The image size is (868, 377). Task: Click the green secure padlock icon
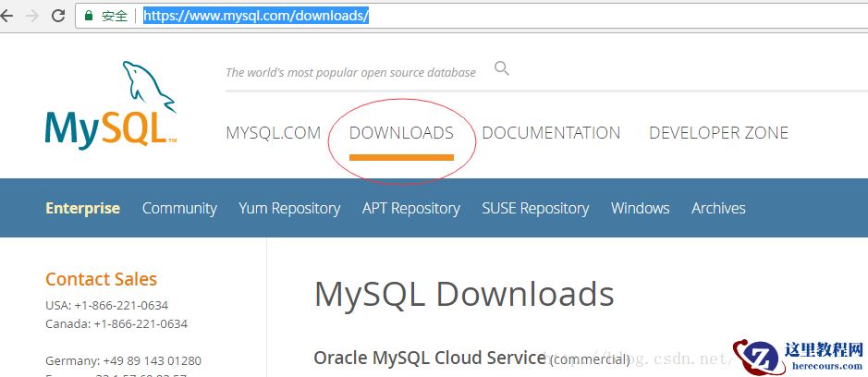tap(89, 16)
